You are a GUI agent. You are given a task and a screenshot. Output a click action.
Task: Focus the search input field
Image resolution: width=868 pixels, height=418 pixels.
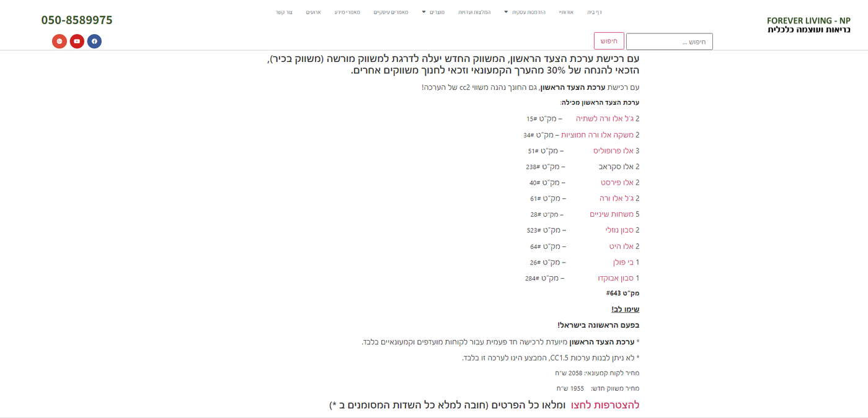click(669, 41)
